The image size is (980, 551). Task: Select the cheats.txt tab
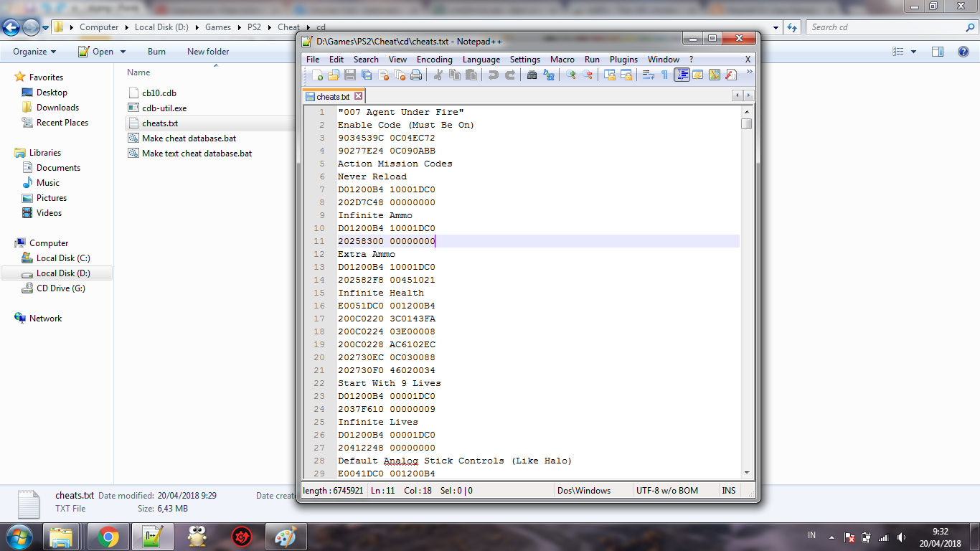[334, 95]
